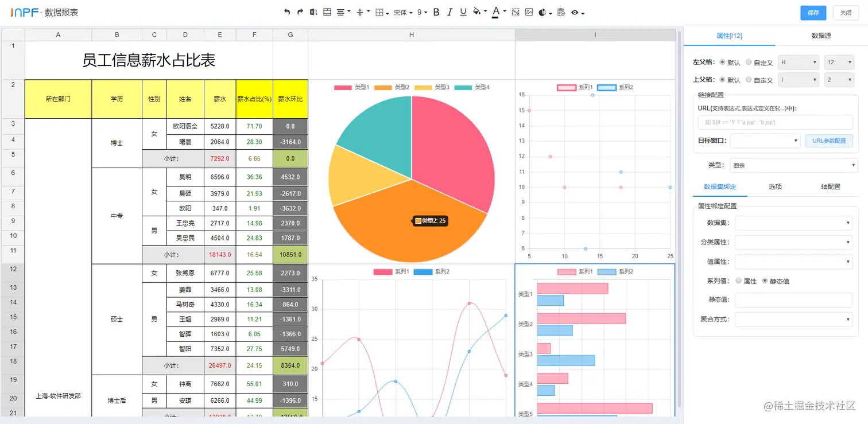Viewport: 868px width, 424px height.
Task: Open the 值属性 dropdown
Action: pos(793,262)
